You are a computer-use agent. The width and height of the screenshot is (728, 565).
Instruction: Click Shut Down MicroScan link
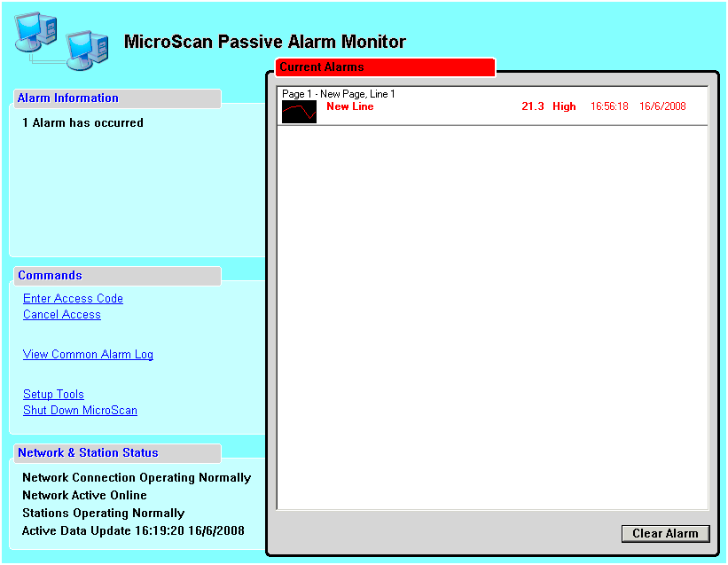(80, 411)
